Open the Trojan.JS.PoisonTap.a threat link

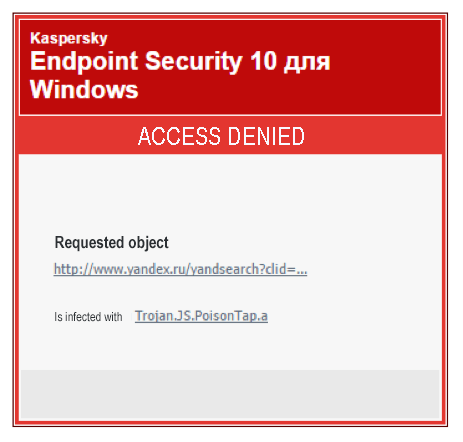(x=201, y=316)
